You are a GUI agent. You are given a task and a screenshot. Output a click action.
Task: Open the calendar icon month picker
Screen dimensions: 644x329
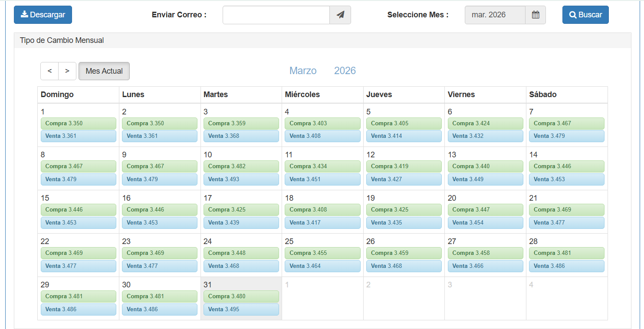coord(536,15)
